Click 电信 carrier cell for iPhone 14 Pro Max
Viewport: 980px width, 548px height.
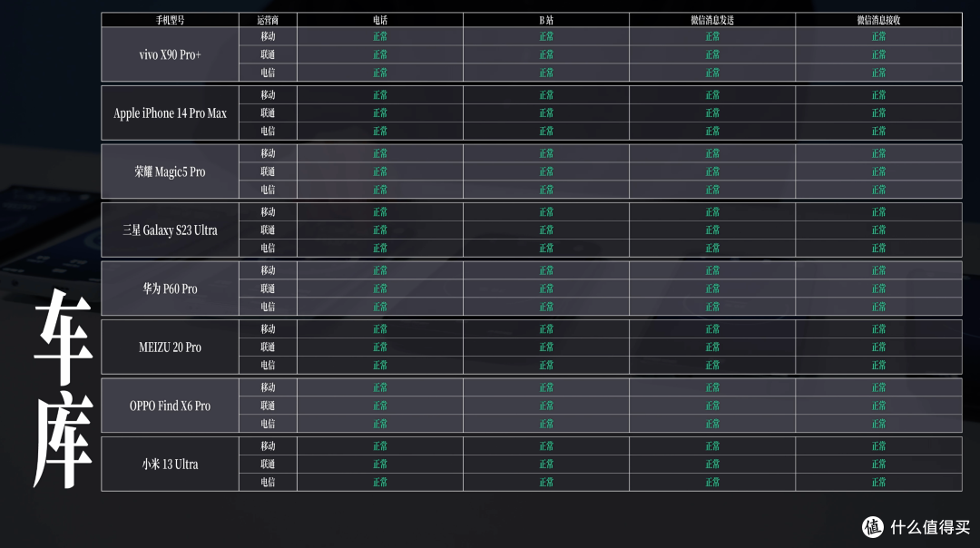268,132
